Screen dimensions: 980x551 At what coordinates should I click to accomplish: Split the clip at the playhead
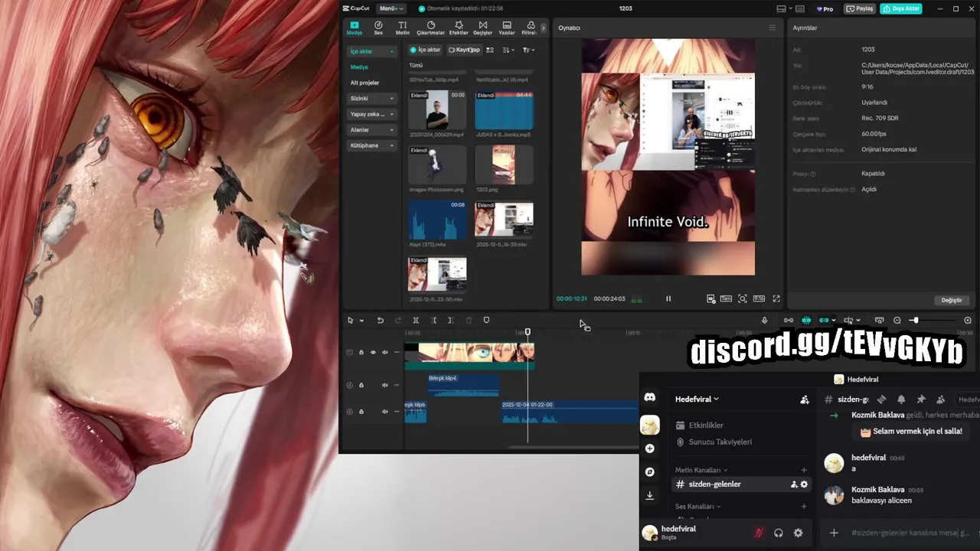[416, 321]
